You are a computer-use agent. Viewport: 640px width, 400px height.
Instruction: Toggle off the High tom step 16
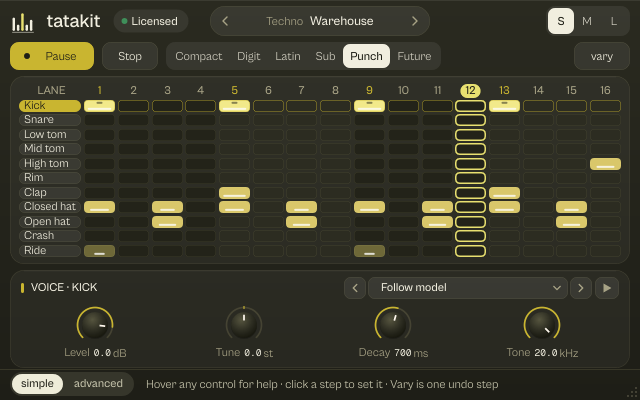click(605, 164)
